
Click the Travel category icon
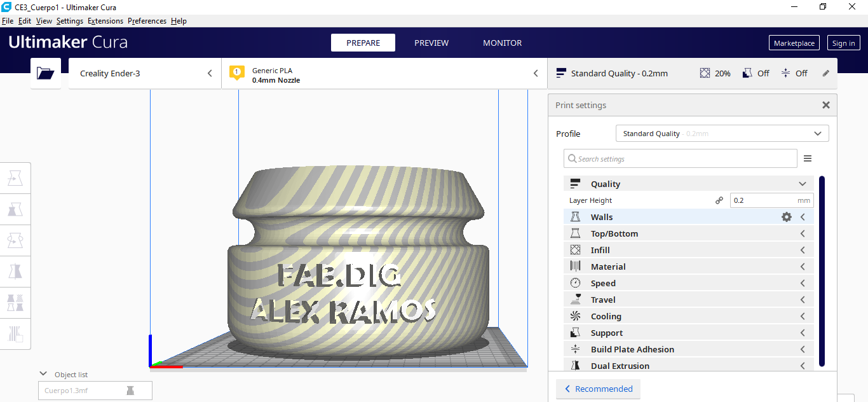[575, 300]
